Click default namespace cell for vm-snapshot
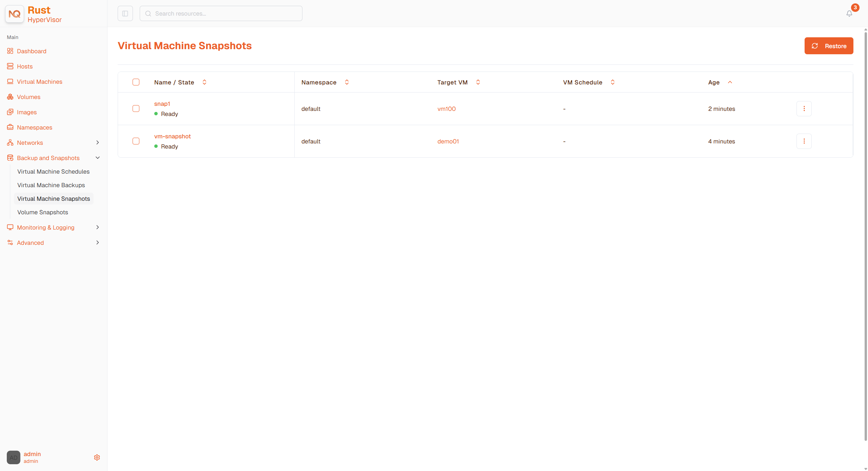868x471 pixels. coord(311,141)
